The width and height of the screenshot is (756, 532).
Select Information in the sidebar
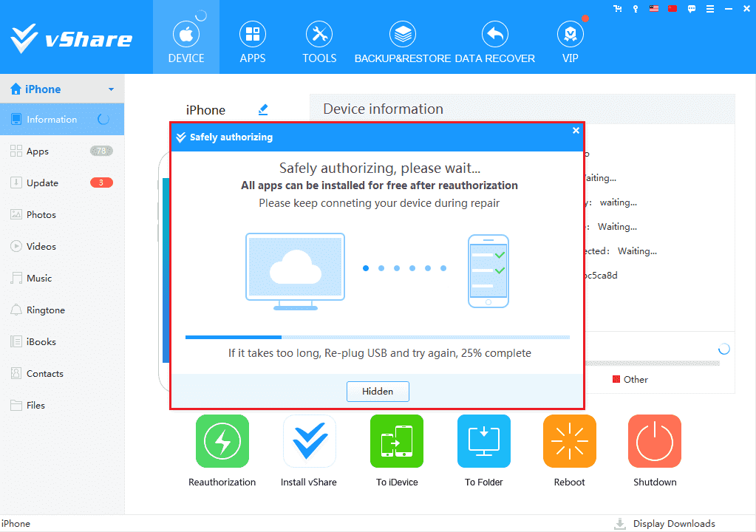pyautogui.click(x=62, y=119)
